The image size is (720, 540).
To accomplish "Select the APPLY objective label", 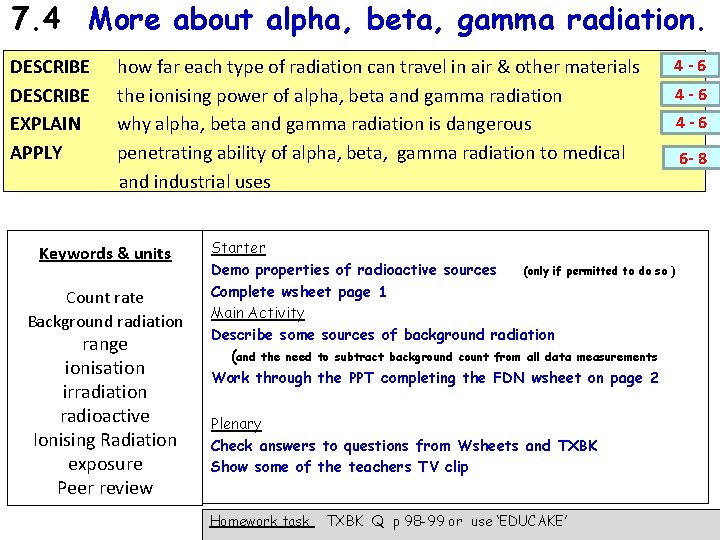I will tap(36, 153).
